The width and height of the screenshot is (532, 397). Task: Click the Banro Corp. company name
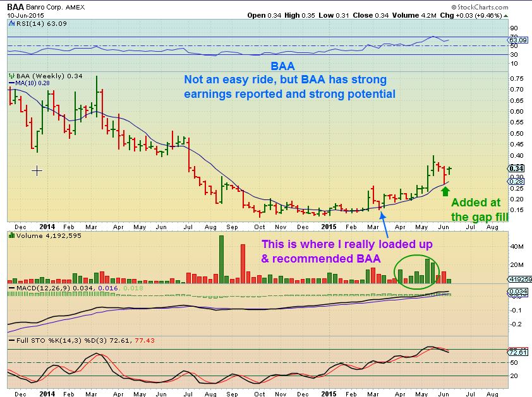(44, 7)
